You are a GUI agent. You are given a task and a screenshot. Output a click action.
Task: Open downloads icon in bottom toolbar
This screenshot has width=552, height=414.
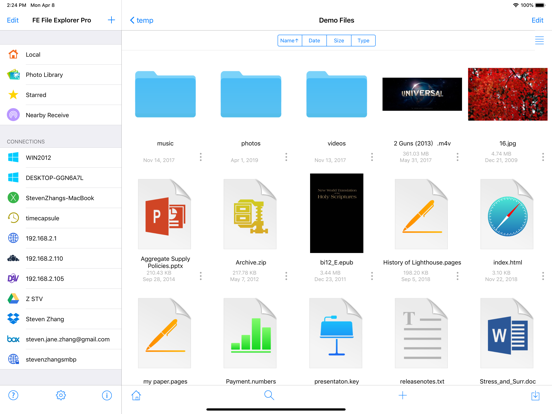click(535, 395)
